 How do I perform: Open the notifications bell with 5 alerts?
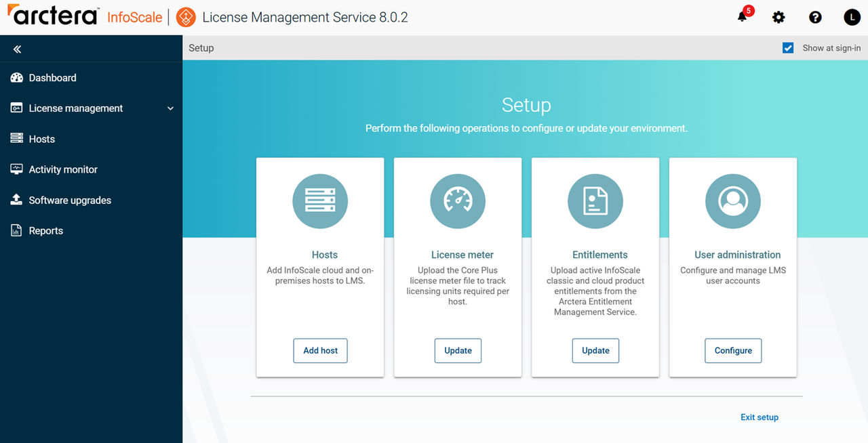click(x=743, y=17)
